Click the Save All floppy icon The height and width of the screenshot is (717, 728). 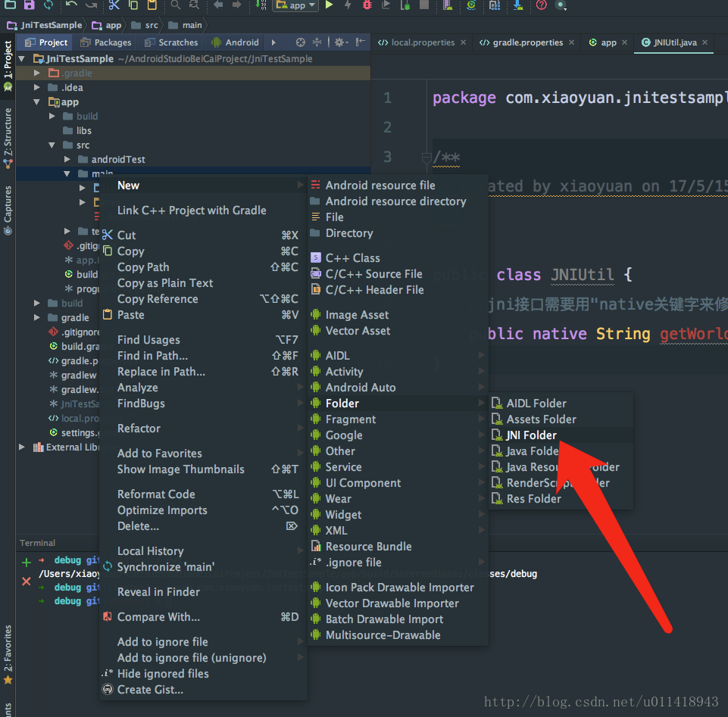tap(30, 5)
